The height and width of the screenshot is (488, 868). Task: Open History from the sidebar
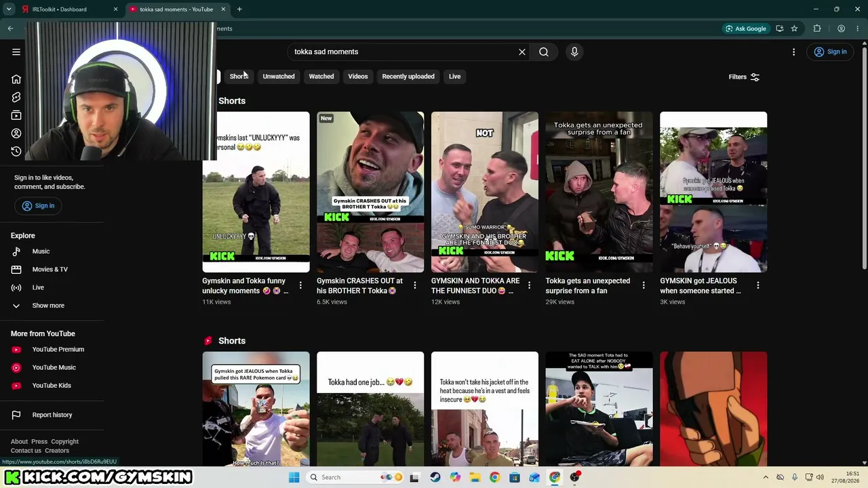tap(16, 151)
